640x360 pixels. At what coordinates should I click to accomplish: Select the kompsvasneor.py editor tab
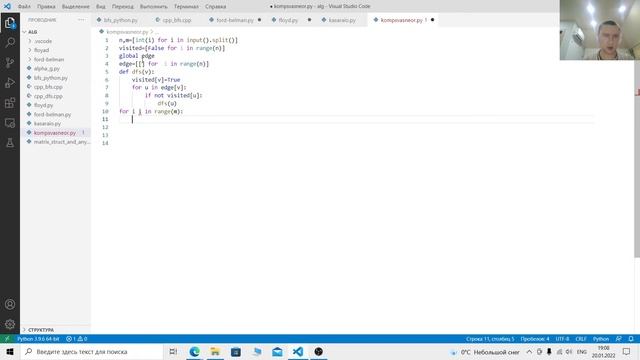click(x=403, y=20)
